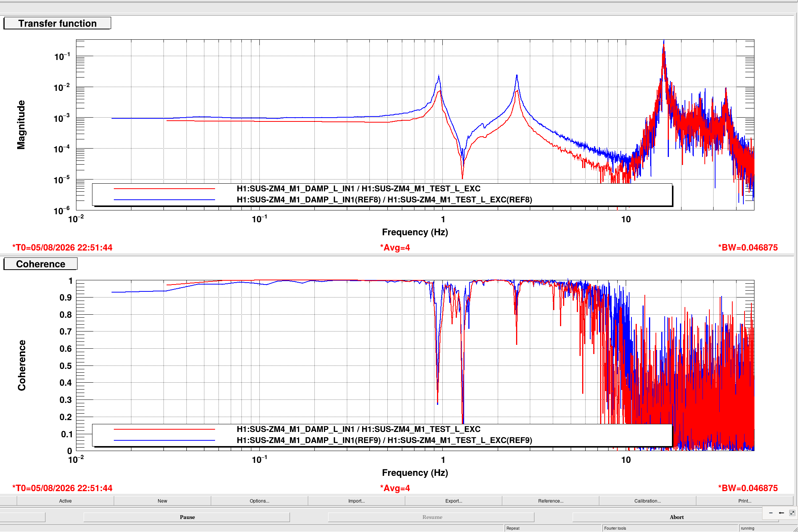The width and height of the screenshot is (798, 532).
Task: Open the Print dialog
Action: [x=745, y=501]
